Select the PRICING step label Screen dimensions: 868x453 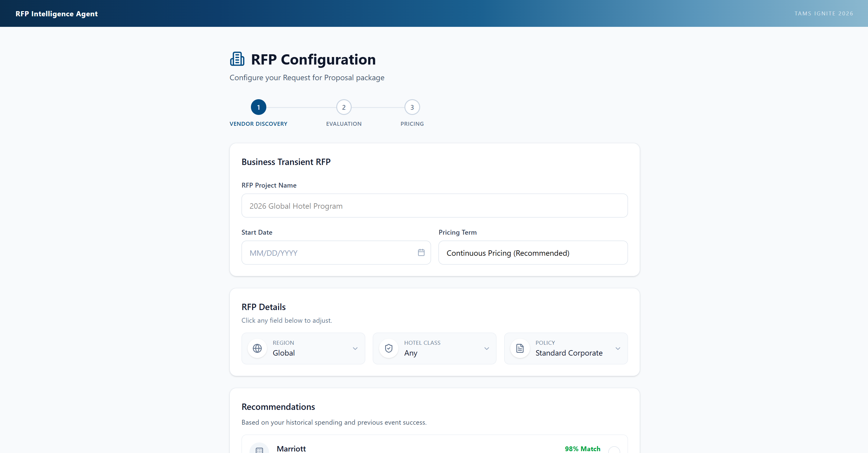point(412,124)
